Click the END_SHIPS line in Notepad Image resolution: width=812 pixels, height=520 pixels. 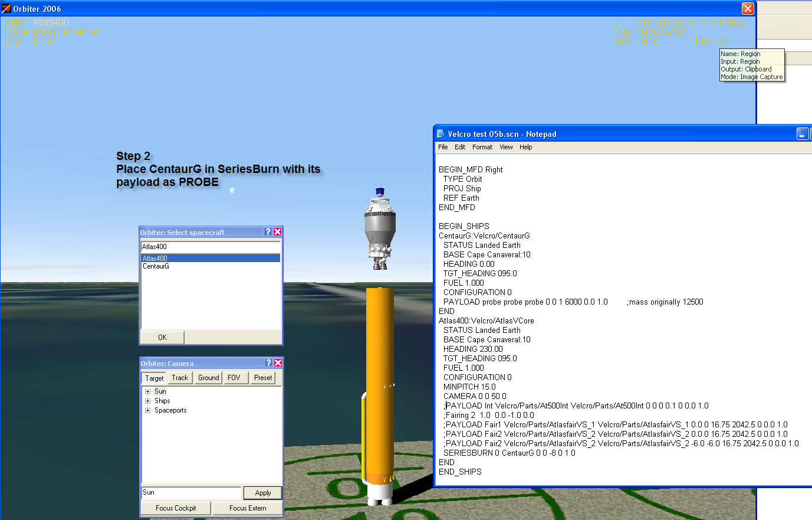click(x=460, y=472)
